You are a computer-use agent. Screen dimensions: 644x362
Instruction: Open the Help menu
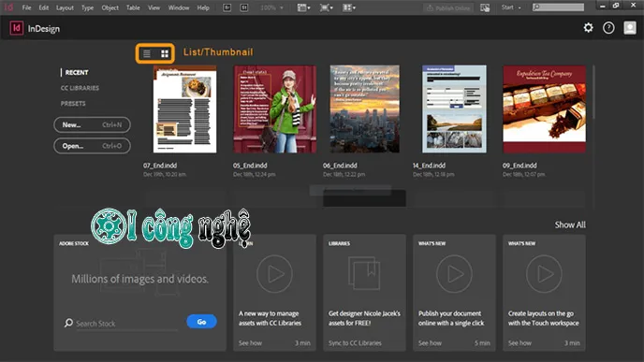click(203, 7)
